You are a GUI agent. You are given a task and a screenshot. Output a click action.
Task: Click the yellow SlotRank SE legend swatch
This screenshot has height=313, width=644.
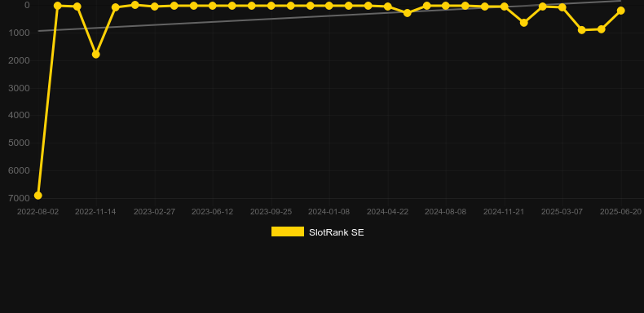point(288,231)
